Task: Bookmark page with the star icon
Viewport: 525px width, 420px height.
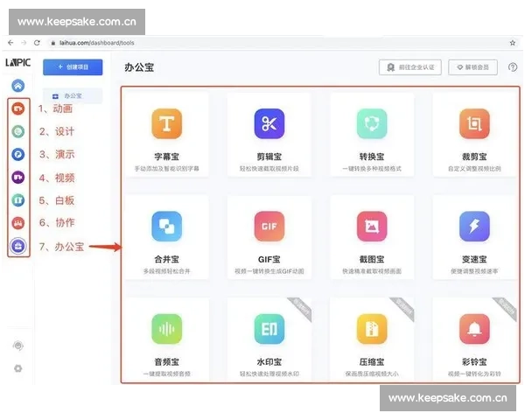Action: [513, 43]
